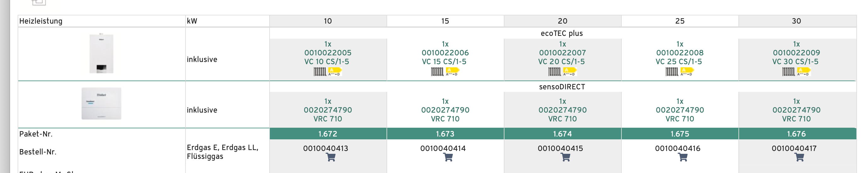Screen dimensions: 868x173
Task: Open VRC 710 link in 30 kW column
Action: point(796,119)
